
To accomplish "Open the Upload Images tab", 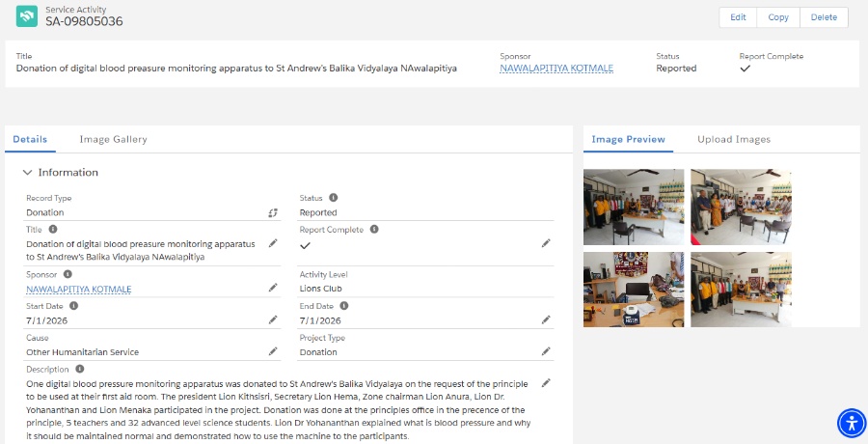I will 734,139.
